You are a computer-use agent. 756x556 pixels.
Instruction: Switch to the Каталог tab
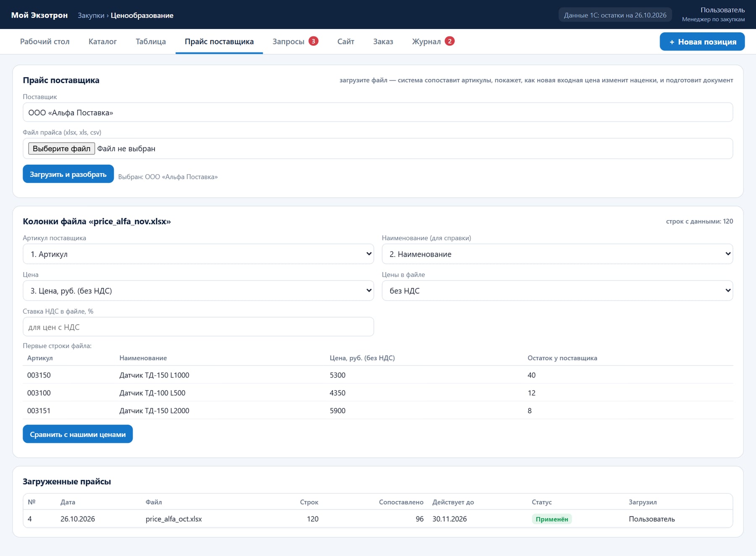102,42
